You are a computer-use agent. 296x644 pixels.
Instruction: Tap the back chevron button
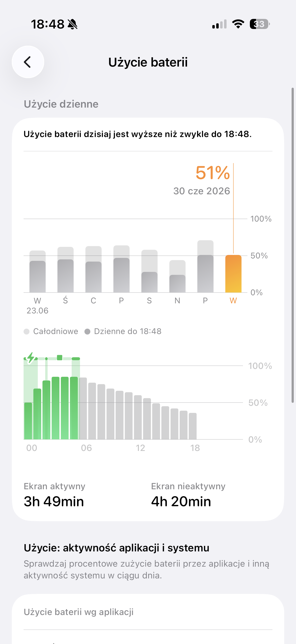coord(28,62)
